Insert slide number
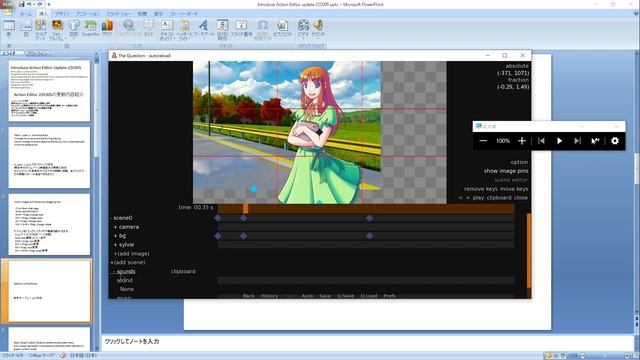 tap(241, 29)
